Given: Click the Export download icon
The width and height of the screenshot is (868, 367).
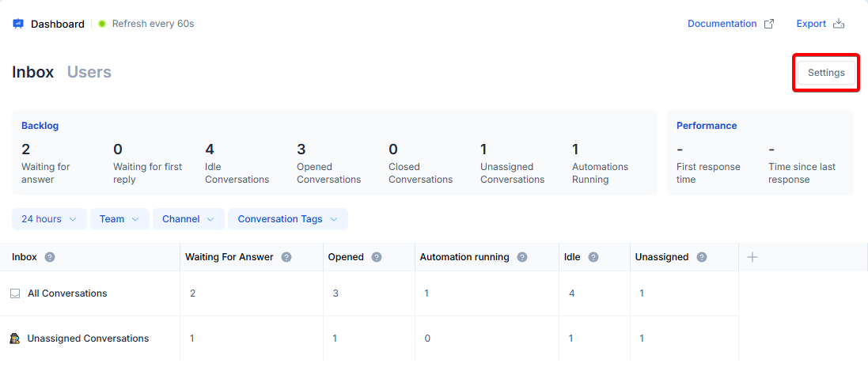Looking at the screenshot, I should click(x=839, y=24).
